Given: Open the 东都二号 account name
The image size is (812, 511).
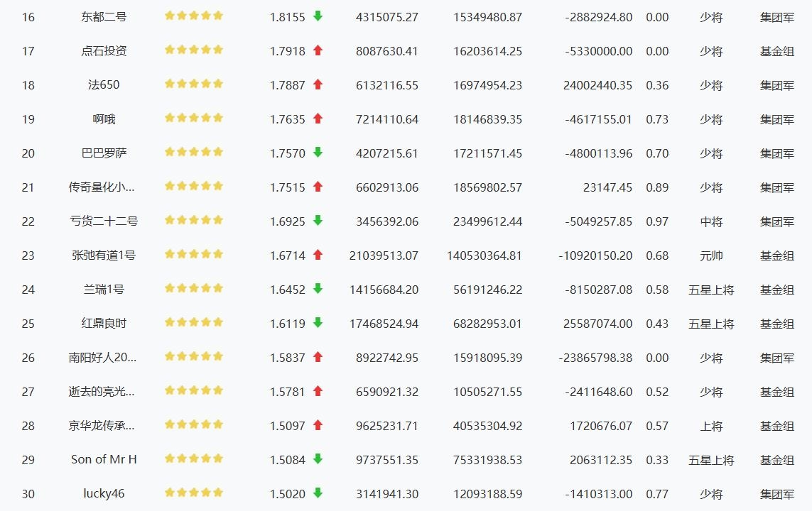Looking at the screenshot, I should pyautogui.click(x=104, y=16).
